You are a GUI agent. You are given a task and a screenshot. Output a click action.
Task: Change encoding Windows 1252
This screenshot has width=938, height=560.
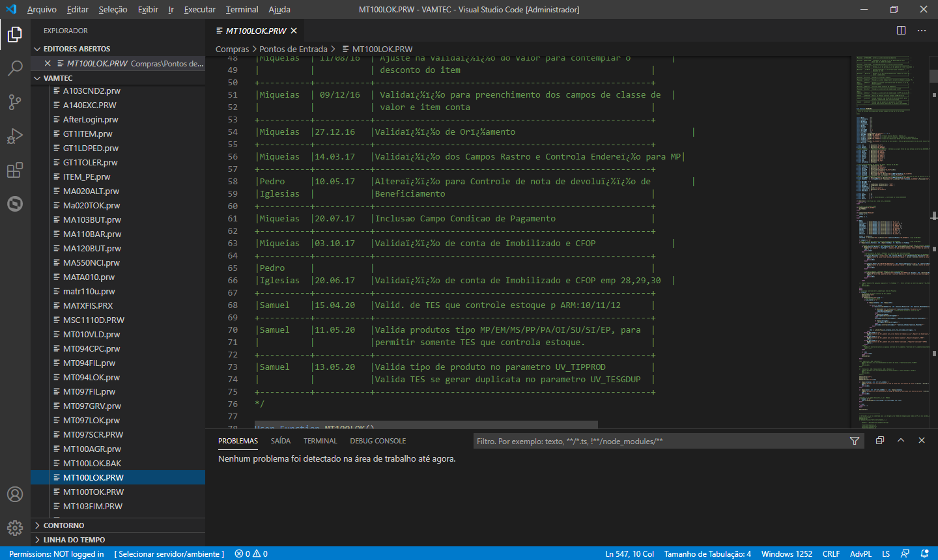pos(787,553)
